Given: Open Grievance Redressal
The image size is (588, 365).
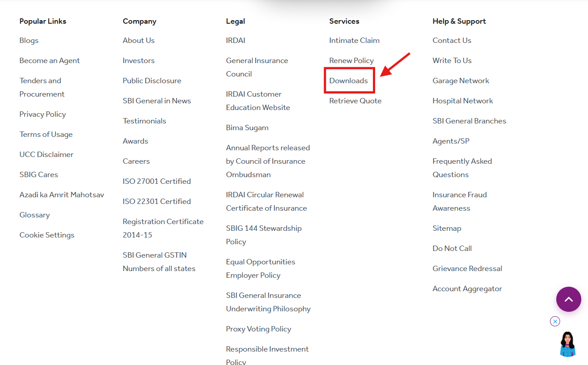Looking at the screenshot, I should [467, 268].
